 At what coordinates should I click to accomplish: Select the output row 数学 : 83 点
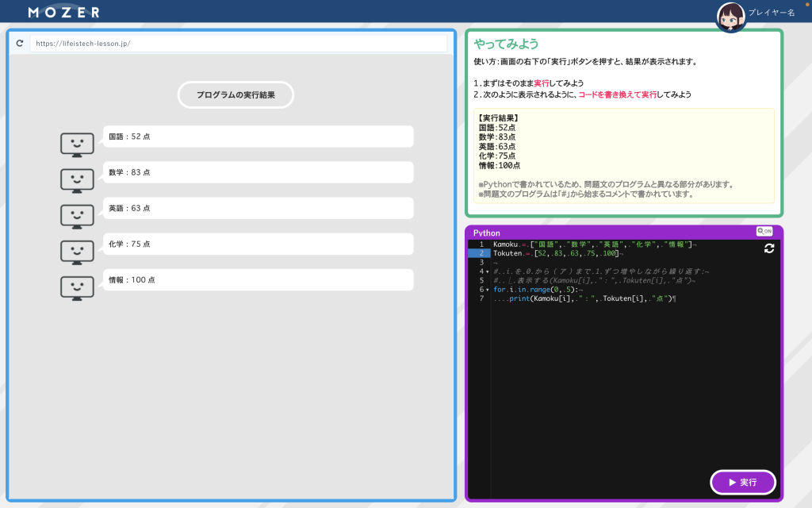click(258, 172)
